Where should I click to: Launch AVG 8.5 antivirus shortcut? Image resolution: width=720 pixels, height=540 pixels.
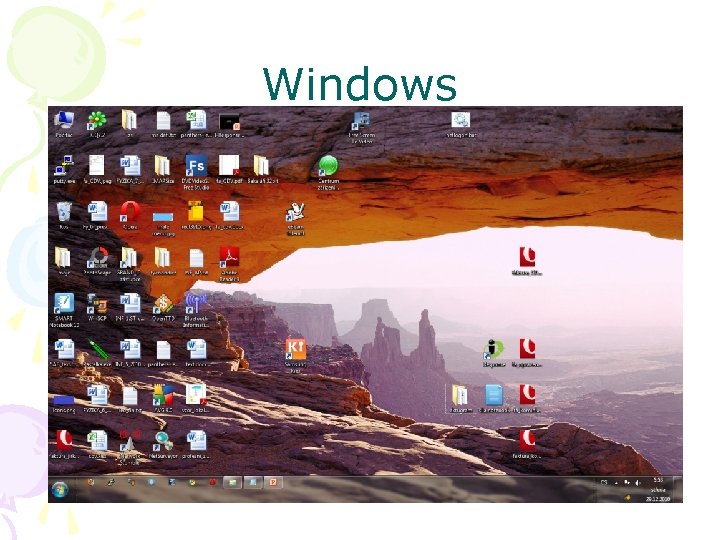click(x=163, y=399)
